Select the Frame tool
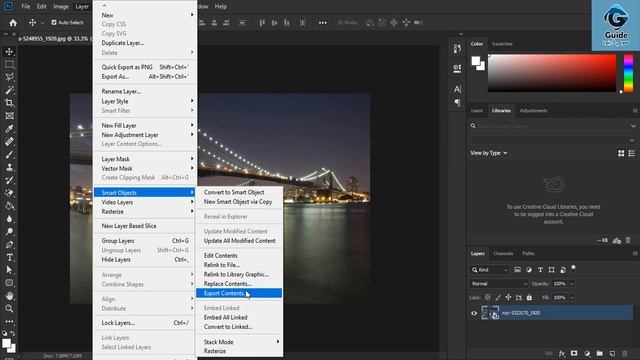The width and height of the screenshot is (640, 360). (x=9, y=116)
